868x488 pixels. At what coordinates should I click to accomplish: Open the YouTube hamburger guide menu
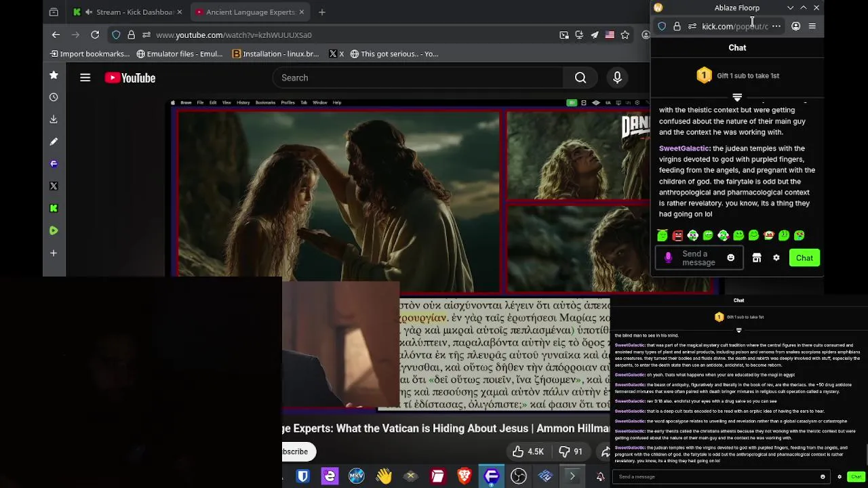[x=85, y=78]
